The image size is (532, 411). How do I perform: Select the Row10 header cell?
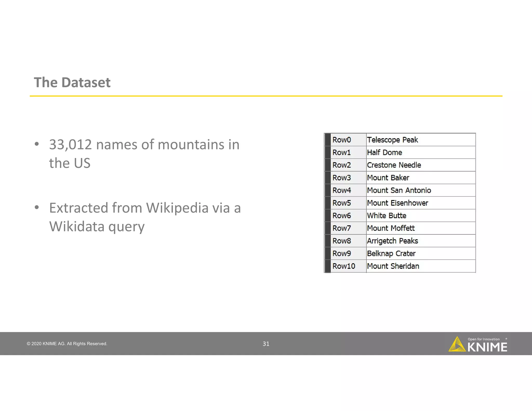(348, 266)
